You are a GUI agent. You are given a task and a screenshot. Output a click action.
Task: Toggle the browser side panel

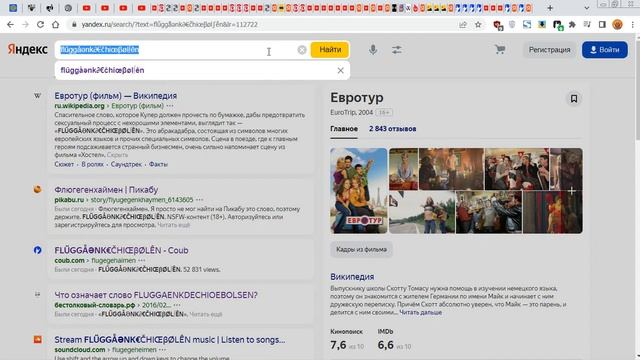click(x=602, y=24)
